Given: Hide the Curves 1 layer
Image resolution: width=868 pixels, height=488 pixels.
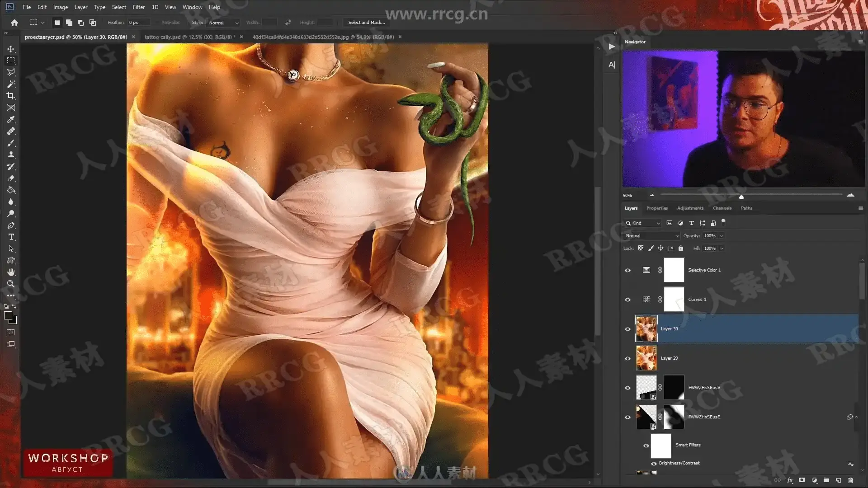Looking at the screenshot, I should [627, 300].
